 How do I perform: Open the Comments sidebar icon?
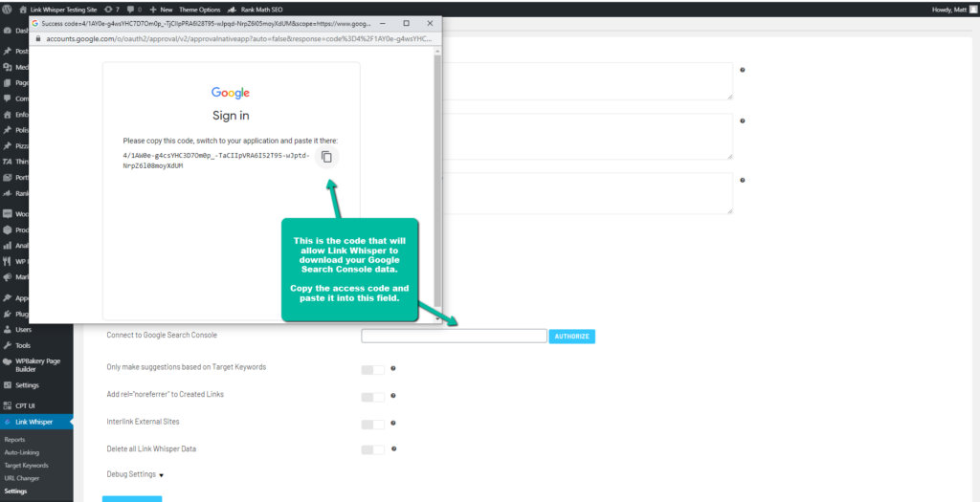[x=8, y=98]
